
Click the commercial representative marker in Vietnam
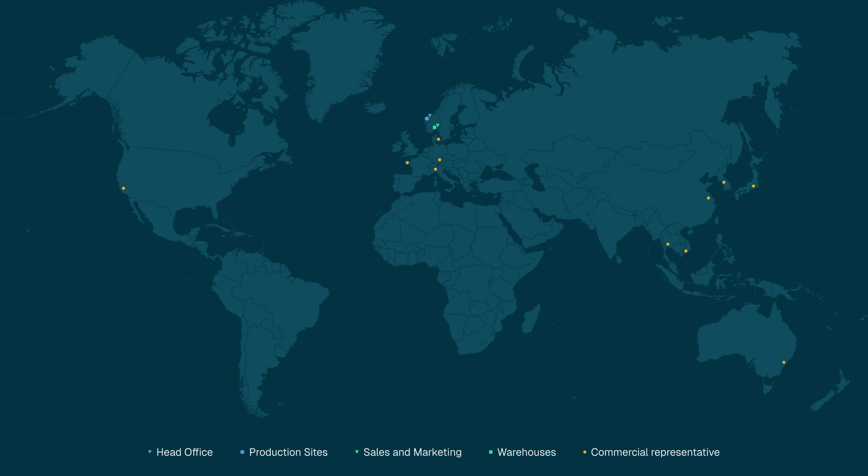[x=686, y=250]
